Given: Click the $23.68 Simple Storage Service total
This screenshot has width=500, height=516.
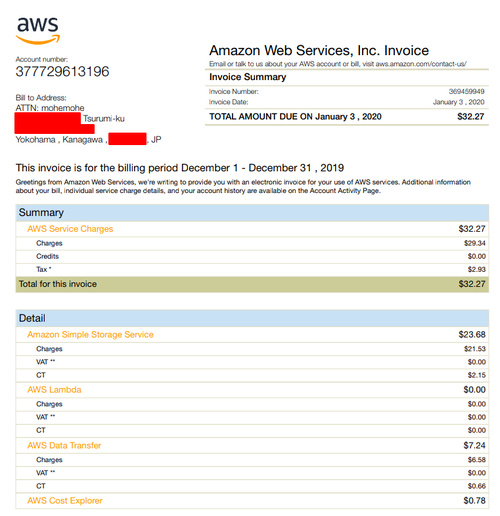Looking at the screenshot, I should (x=472, y=335).
